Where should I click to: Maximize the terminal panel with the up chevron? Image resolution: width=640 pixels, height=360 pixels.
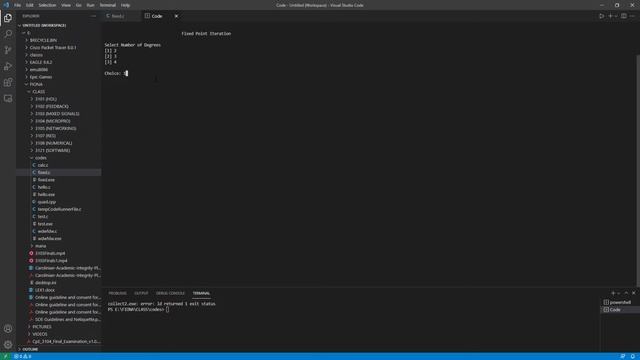click(626, 293)
